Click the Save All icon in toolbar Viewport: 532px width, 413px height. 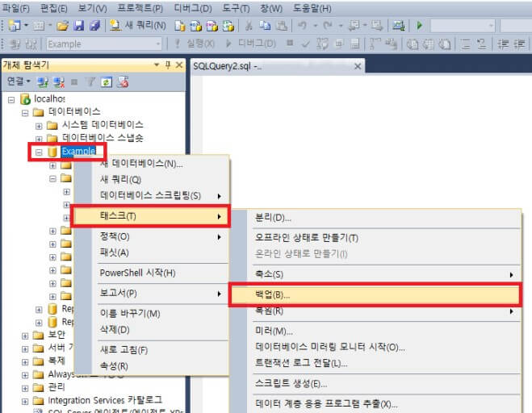94,26
